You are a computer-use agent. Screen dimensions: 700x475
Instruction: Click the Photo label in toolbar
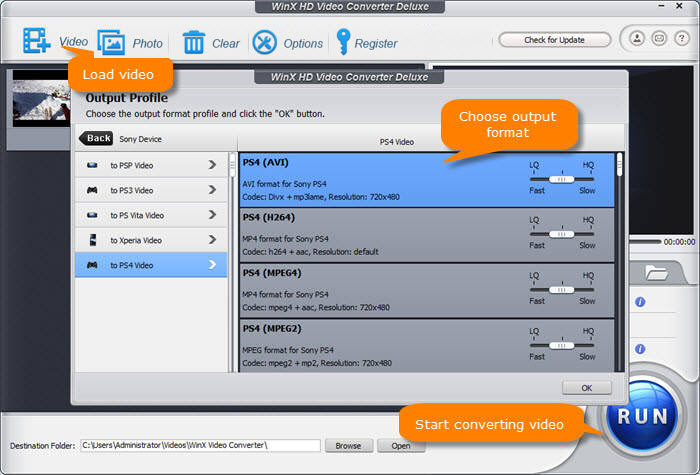(x=147, y=43)
